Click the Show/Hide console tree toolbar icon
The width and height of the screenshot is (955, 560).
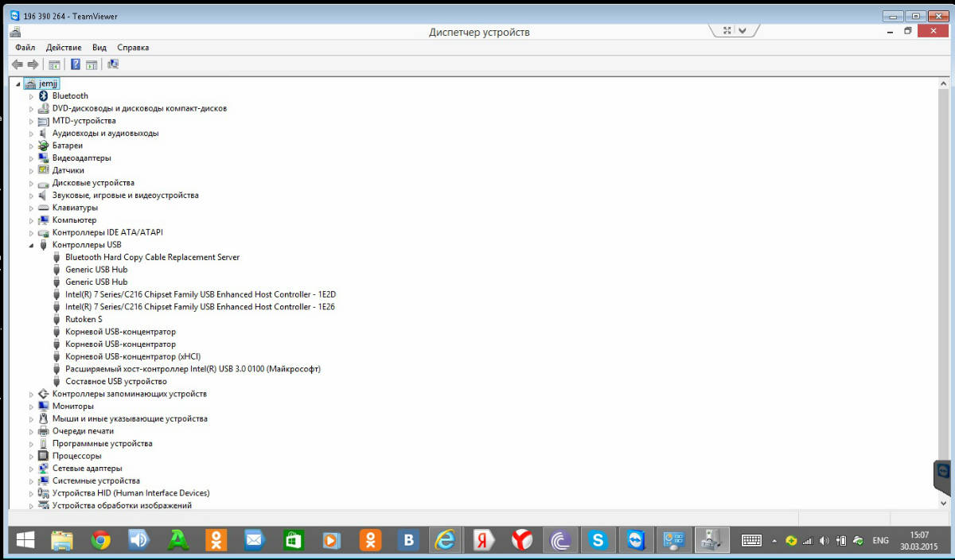[x=54, y=64]
